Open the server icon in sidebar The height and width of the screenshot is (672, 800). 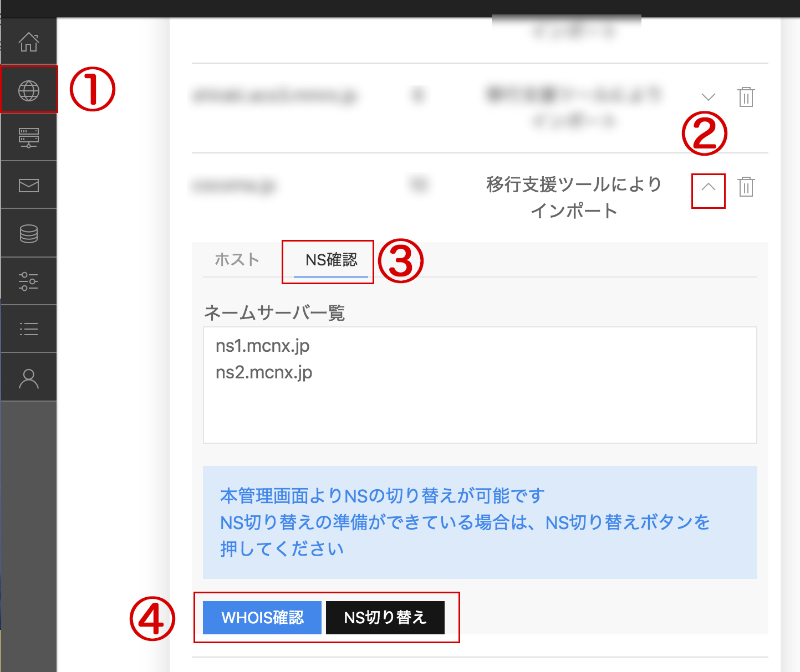coord(29,137)
